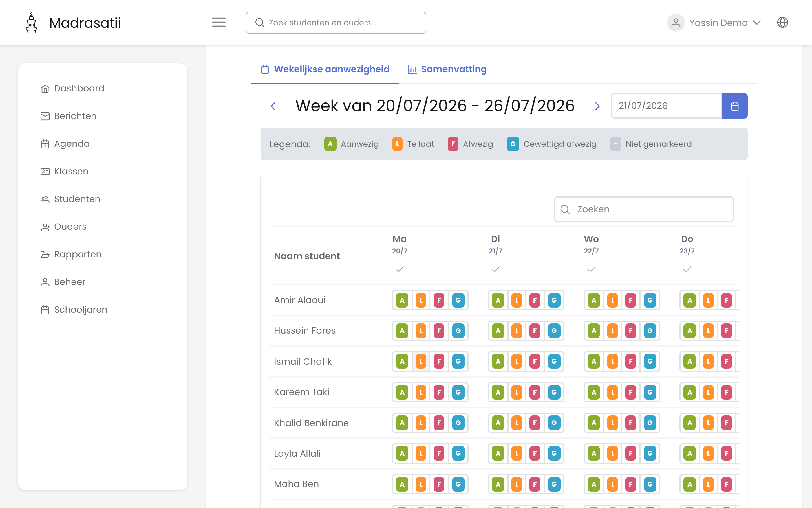Image resolution: width=812 pixels, height=508 pixels.
Task: Click the magnifier in the top search bar
Action: click(260, 23)
